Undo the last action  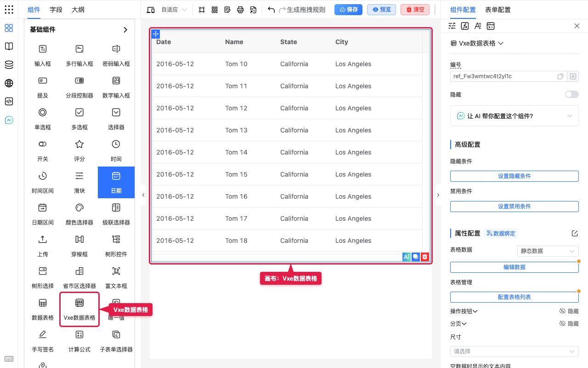point(271,10)
